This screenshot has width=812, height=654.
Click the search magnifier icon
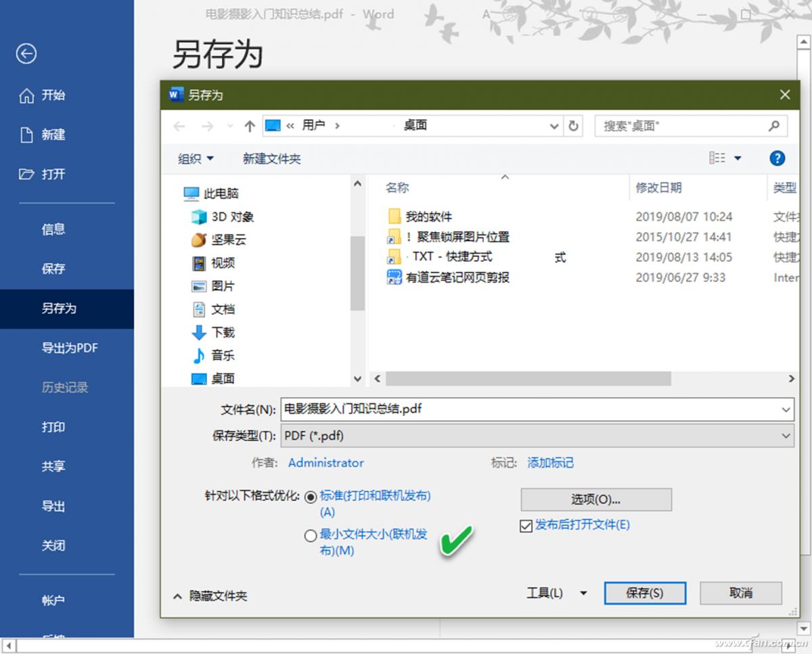point(774,126)
